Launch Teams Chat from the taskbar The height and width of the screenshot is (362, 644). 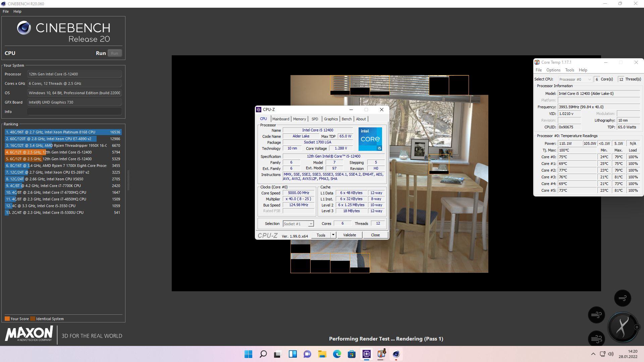pyautogui.click(x=307, y=354)
